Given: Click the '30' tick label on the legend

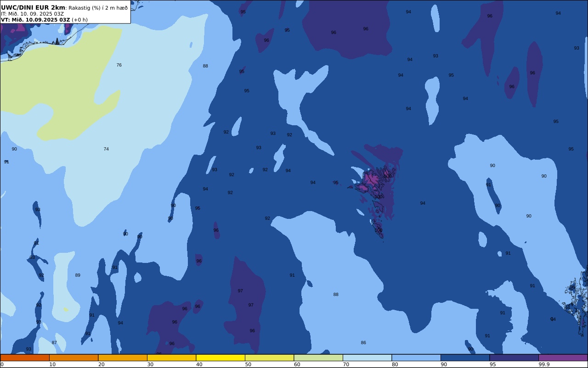Looking at the screenshot, I should tap(150, 364).
